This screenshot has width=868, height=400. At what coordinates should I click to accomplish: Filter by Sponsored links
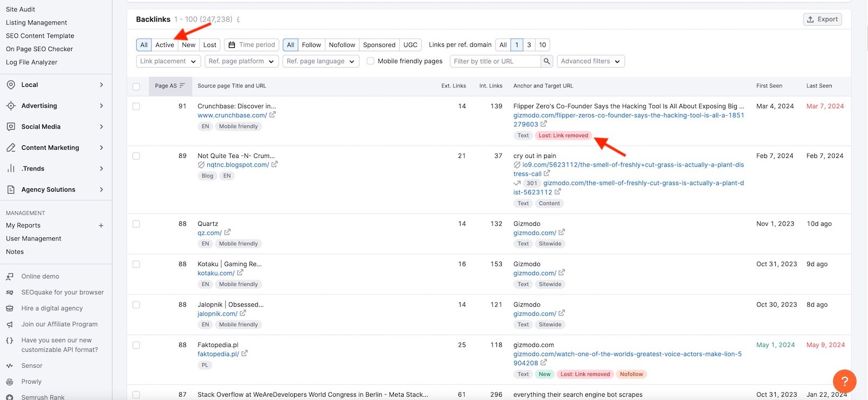pos(379,45)
